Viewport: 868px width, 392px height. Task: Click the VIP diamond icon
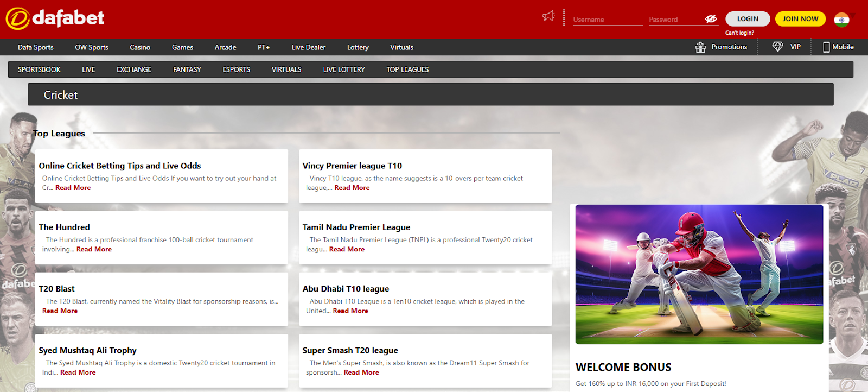click(777, 47)
